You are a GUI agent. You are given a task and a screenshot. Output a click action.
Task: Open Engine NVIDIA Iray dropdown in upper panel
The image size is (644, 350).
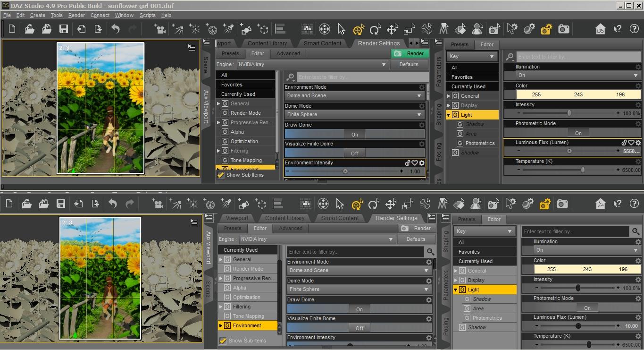point(311,64)
